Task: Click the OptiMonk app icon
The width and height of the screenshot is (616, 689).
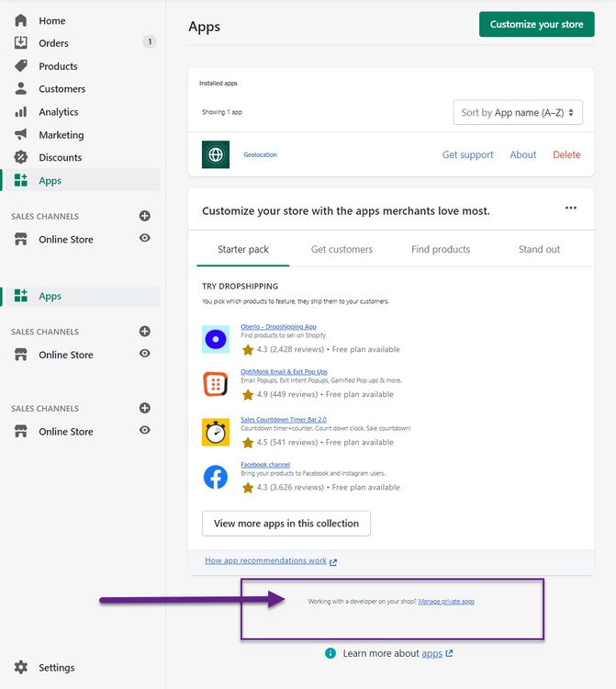Action: tap(216, 384)
